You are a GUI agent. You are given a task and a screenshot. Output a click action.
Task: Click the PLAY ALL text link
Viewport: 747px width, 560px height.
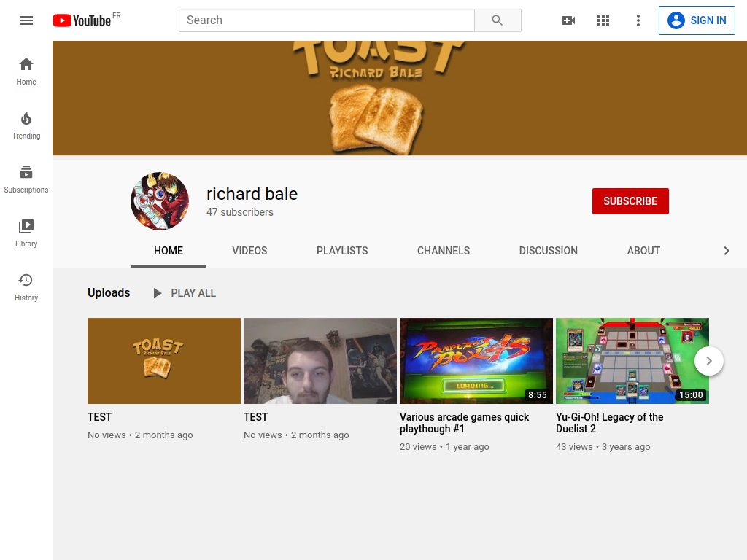point(193,293)
